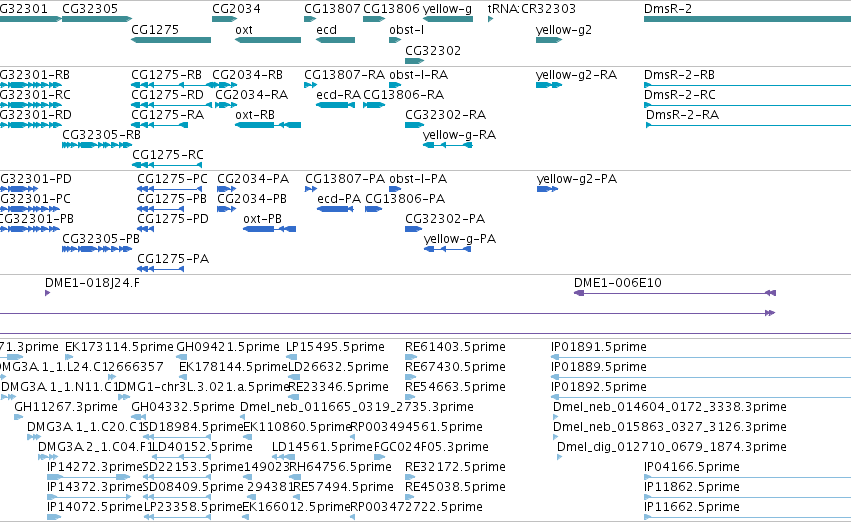The image size is (851, 522).
Task: Select transcript DmsR-2-RC label
Action: tap(679, 94)
